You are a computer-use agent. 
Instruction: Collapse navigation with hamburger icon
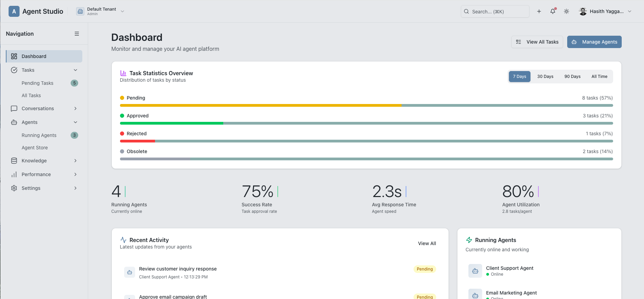[x=77, y=34]
